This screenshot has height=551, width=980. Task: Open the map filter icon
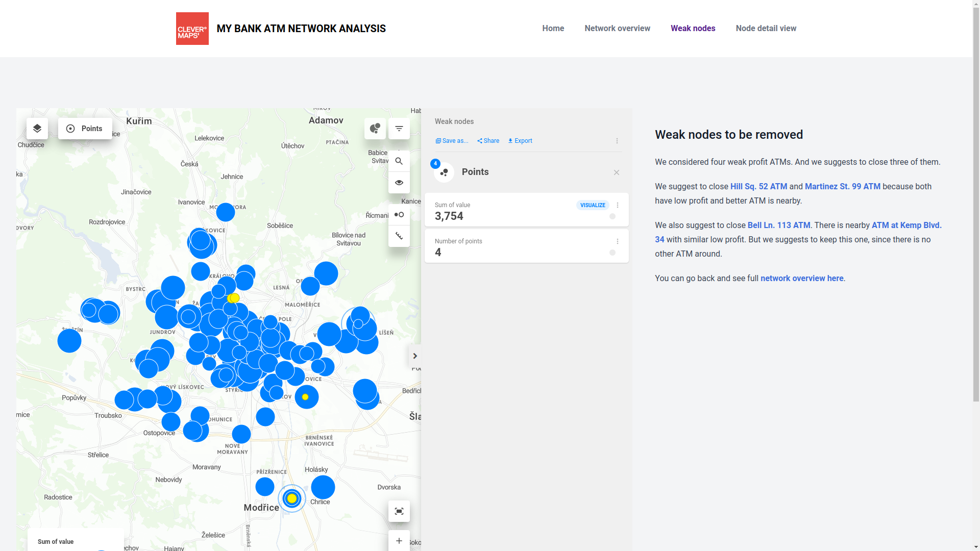click(399, 129)
